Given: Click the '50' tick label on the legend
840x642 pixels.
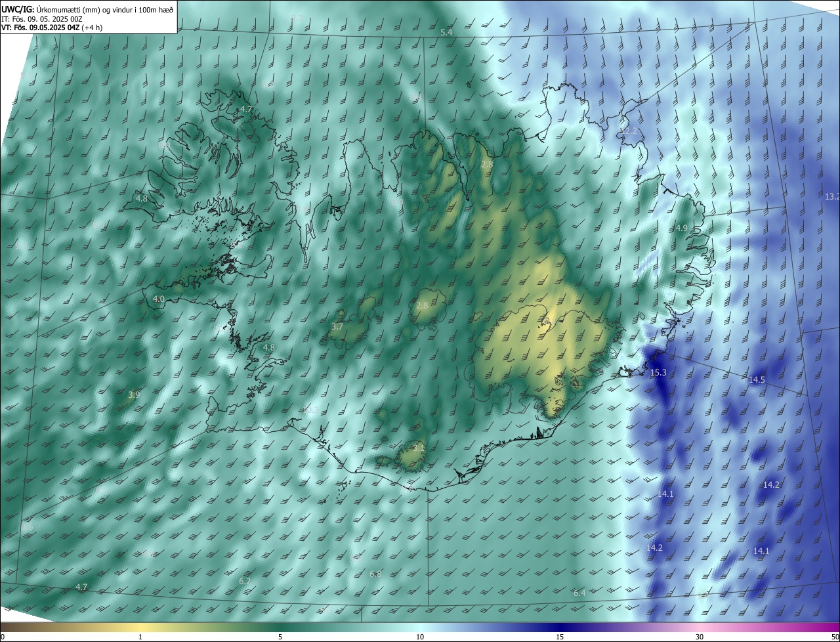Looking at the screenshot, I should 835,637.
